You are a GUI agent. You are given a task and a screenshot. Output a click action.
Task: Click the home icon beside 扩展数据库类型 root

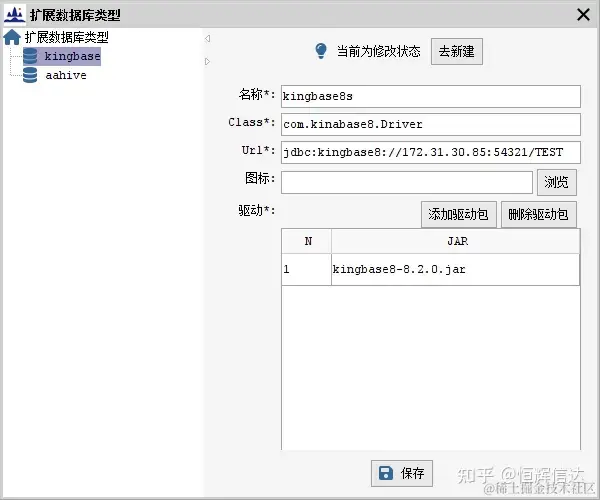click(12, 37)
